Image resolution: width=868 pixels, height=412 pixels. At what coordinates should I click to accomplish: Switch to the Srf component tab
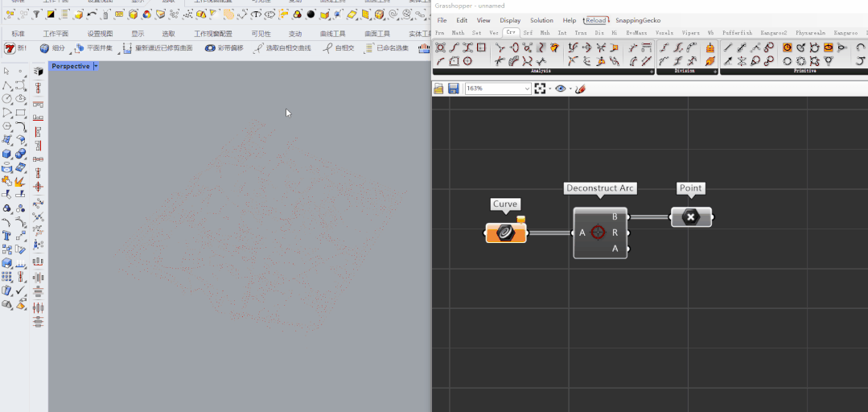click(528, 33)
